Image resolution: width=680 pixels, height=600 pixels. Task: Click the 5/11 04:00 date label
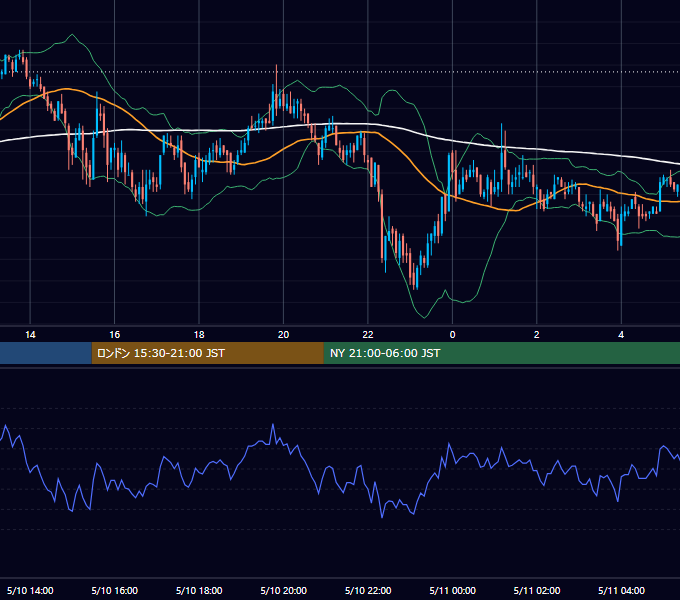point(621,590)
